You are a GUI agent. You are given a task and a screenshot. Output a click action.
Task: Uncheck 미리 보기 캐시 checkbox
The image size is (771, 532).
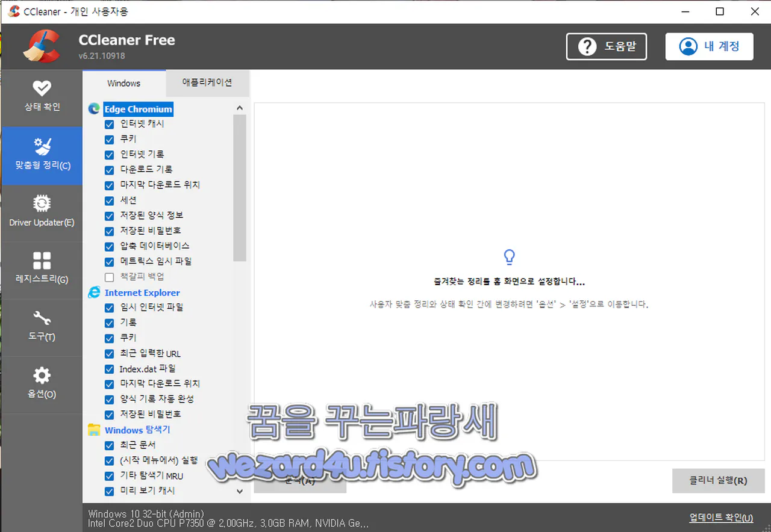(x=109, y=491)
